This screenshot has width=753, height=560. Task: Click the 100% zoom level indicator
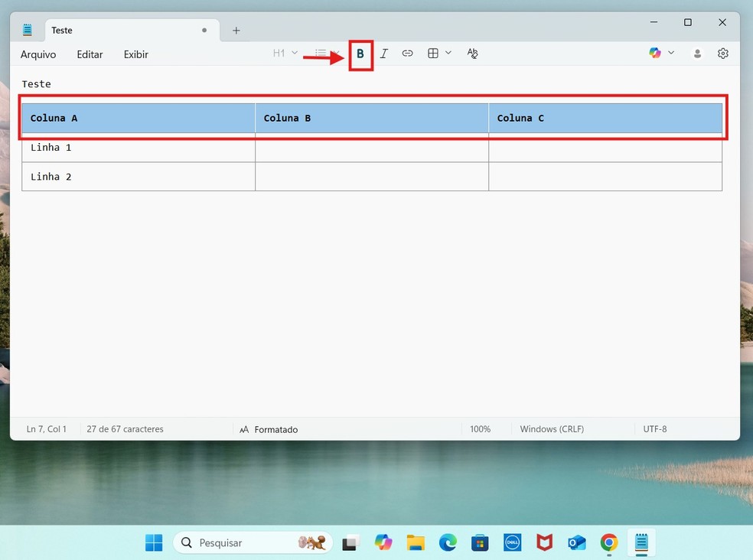[481, 429]
